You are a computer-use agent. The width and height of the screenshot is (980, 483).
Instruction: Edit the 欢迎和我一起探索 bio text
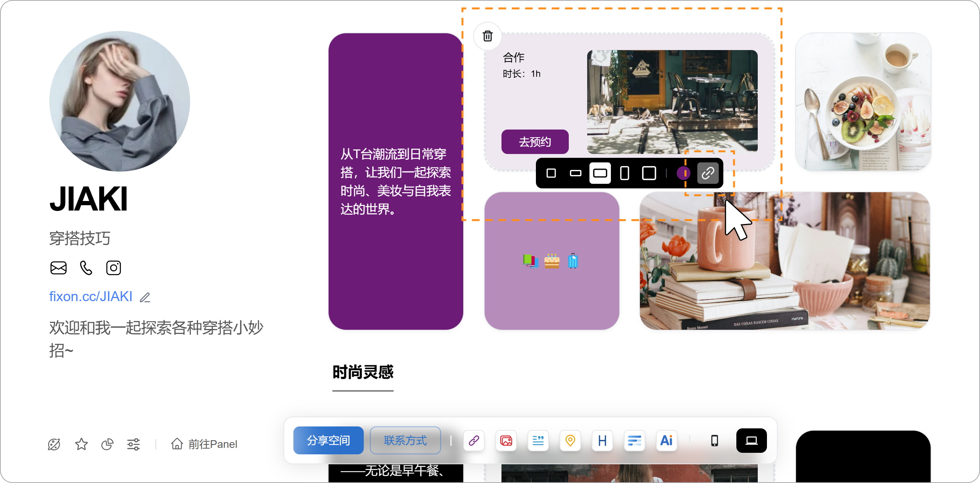(156, 339)
